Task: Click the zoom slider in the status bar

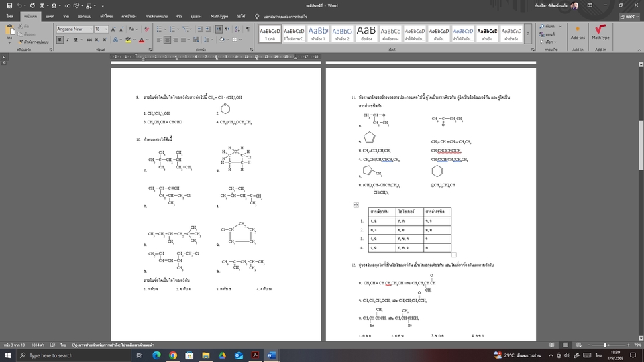Action: [604, 345]
